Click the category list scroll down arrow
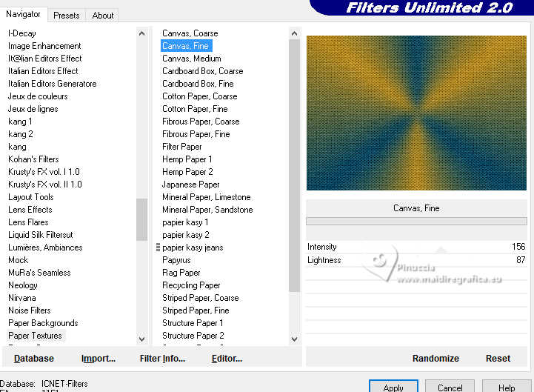This screenshot has width=534, height=392. pyautogui.click(x=141, y=339)
